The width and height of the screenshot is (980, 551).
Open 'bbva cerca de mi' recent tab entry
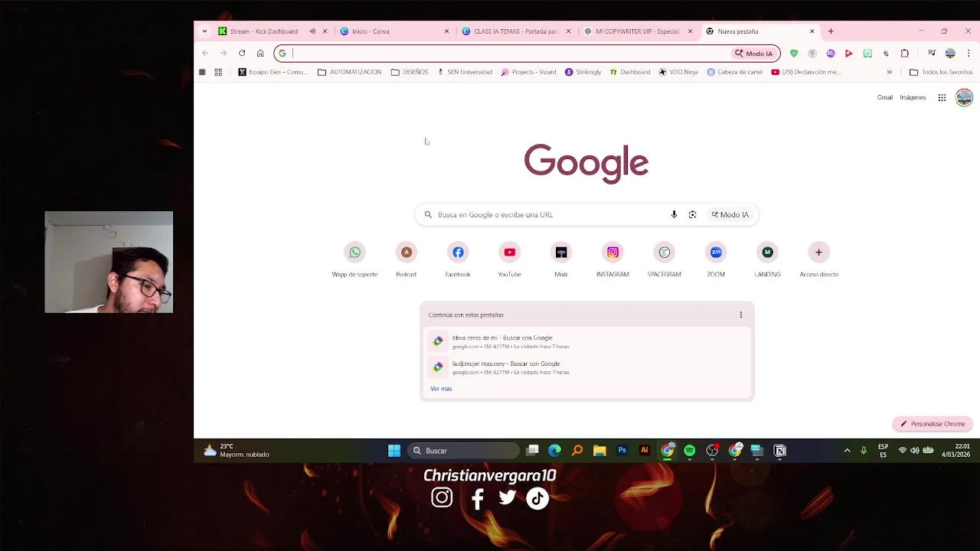586,341
